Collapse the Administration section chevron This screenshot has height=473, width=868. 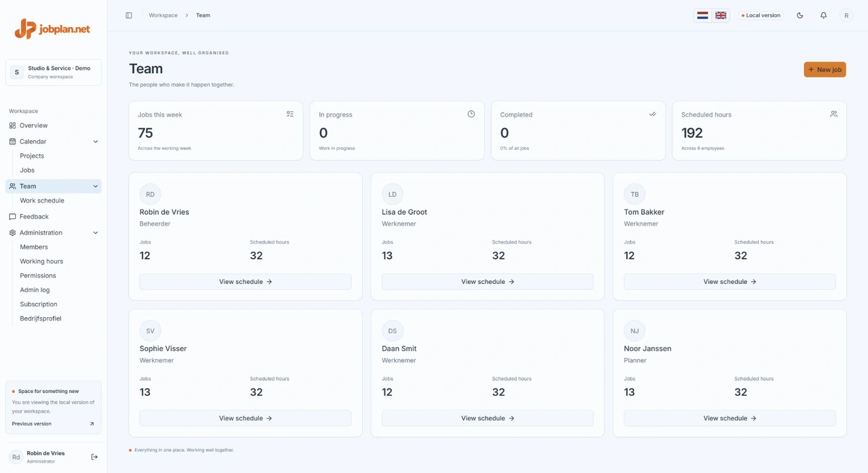96,233
